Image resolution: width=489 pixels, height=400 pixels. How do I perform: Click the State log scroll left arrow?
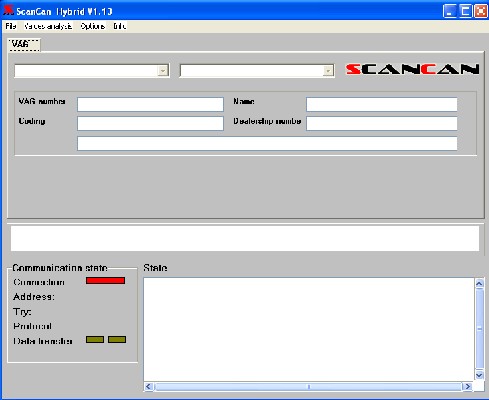click(x=149, y=387)
